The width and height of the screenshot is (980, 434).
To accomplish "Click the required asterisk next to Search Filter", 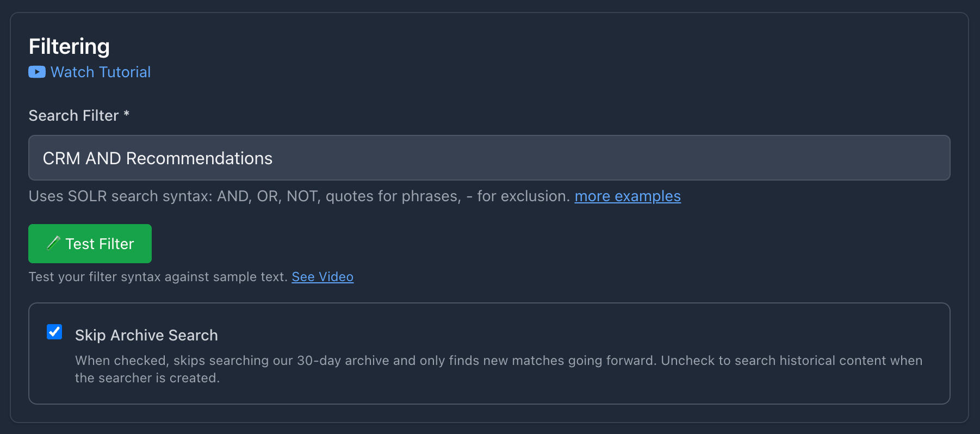I will point(126,114).
